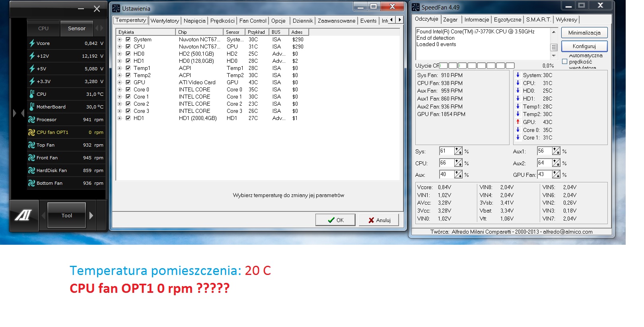Open the Fan Control tab
Screen dimensions: 644x327
(253, 21)
